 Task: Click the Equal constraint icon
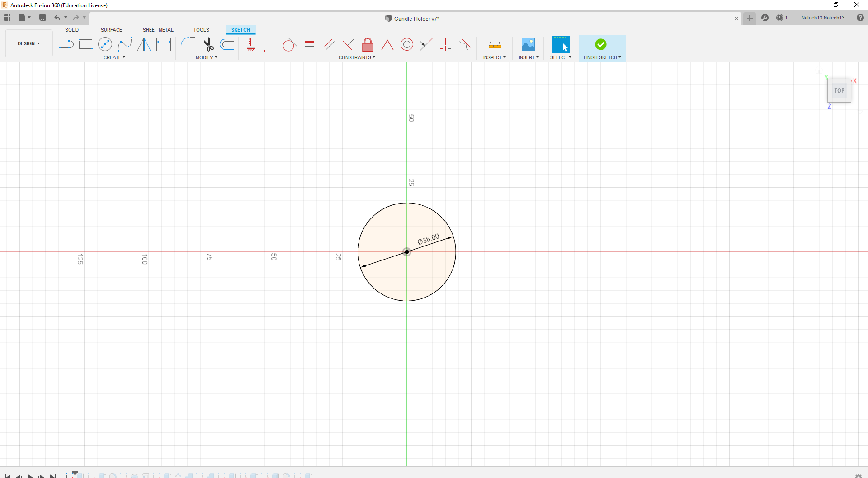pos(309,44)
